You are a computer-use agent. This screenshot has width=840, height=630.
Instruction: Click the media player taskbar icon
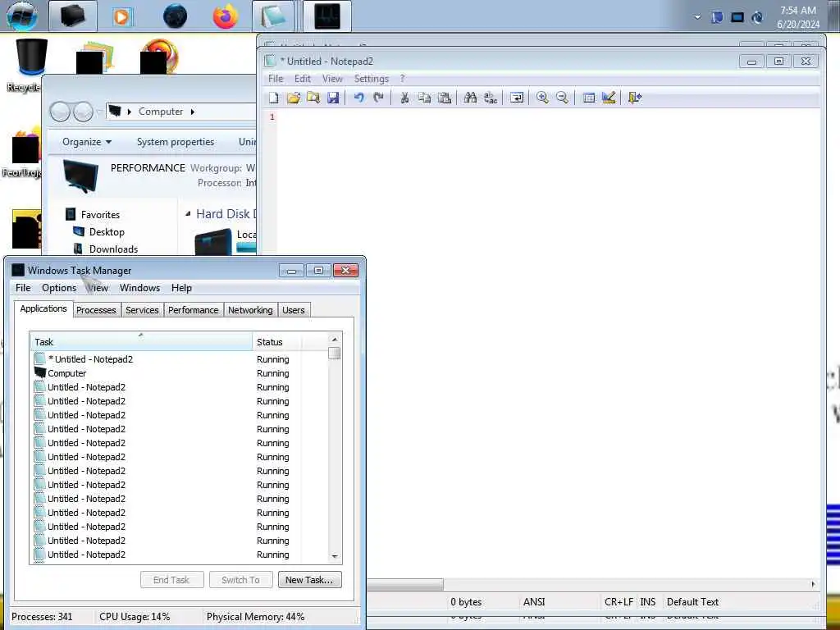pos(121,16)
